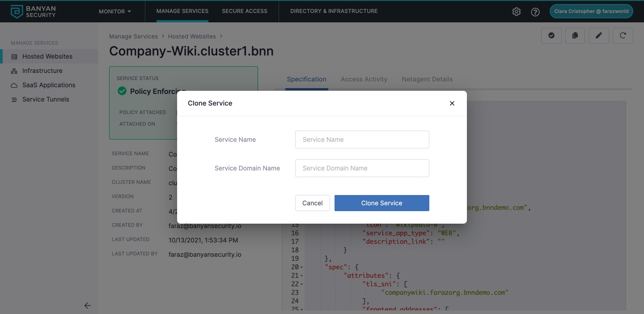This screenshot has height=314, width=644.
Task: Click the pencil edit icon button
Action: coord(599,36)
